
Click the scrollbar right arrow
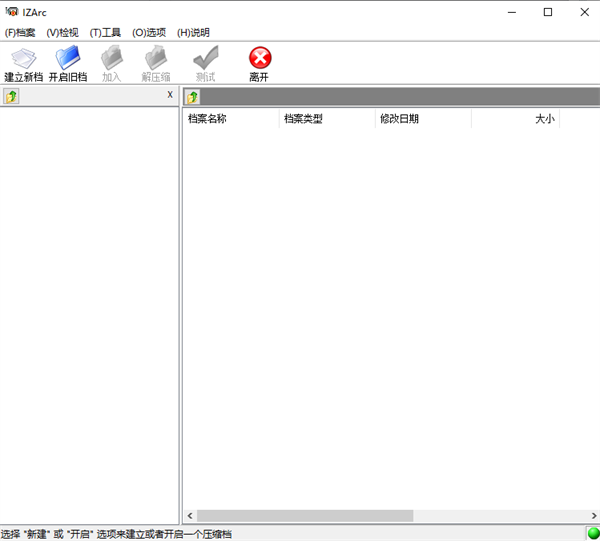click(x=592, y=516)
